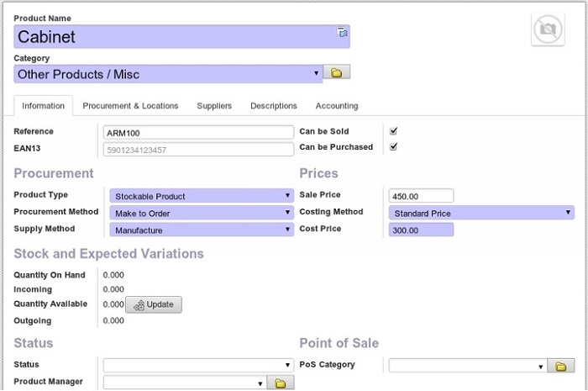588x391 pixels.
Task: Click the EAN13 barcode input field
Action: (197, 150)
